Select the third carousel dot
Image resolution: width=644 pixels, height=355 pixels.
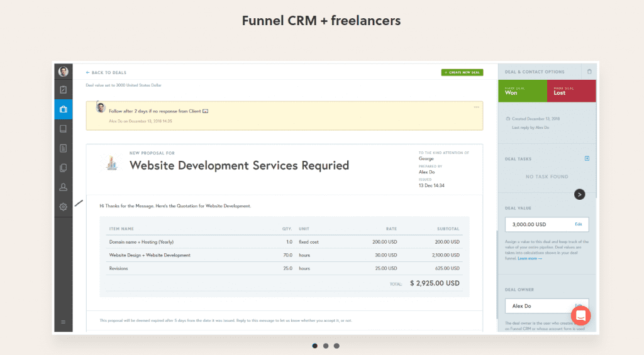click(336, 346)
